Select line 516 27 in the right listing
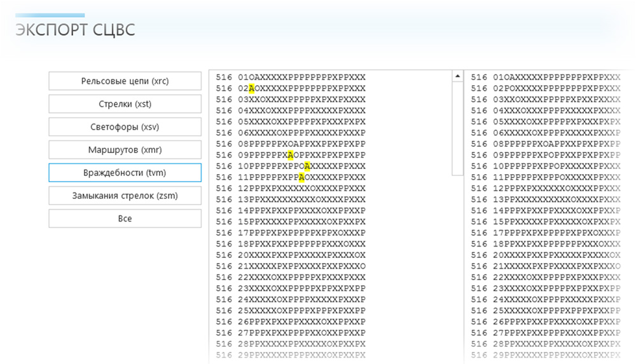Viewport: 636px width, 364px height. (546, 333)
